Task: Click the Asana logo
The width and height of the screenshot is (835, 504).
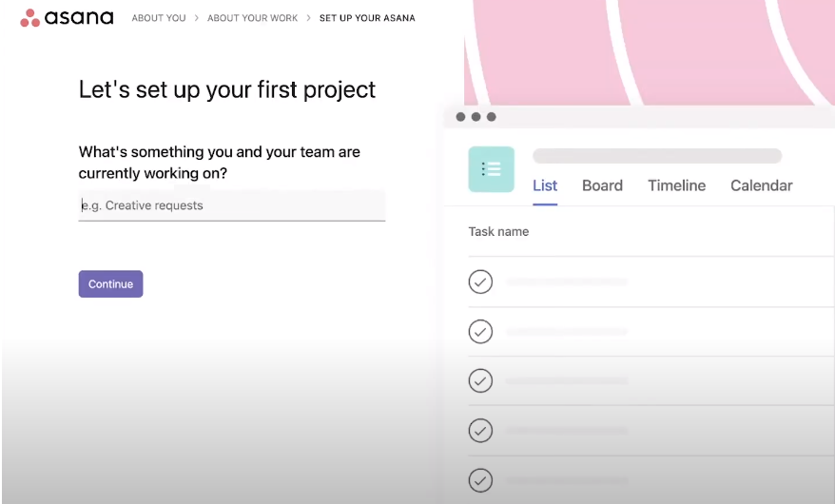Action: pyautogui.click(x=67, y=18)
